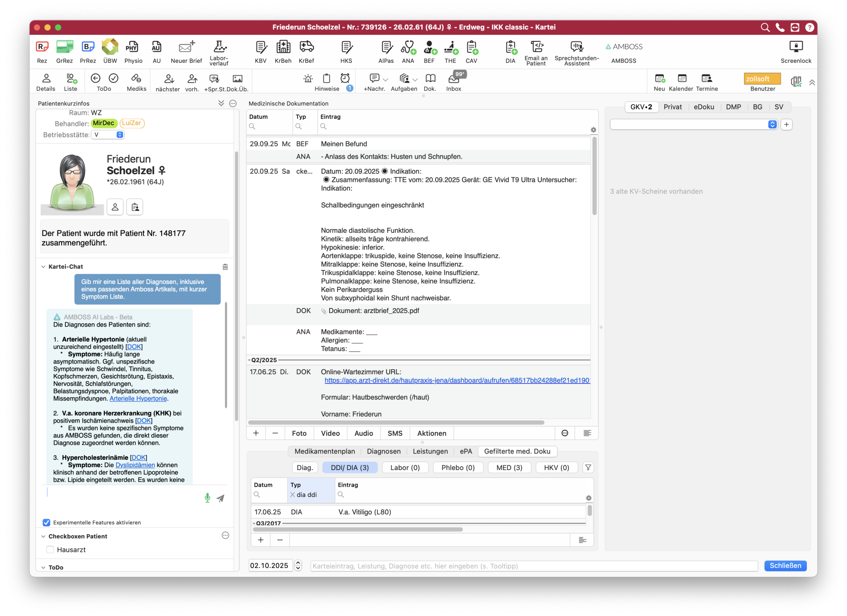The width and height of the screenshot is (847, 616).
Task: Toggle the DDI/ DIA (3) filter
Action: (x=349, y=468)
